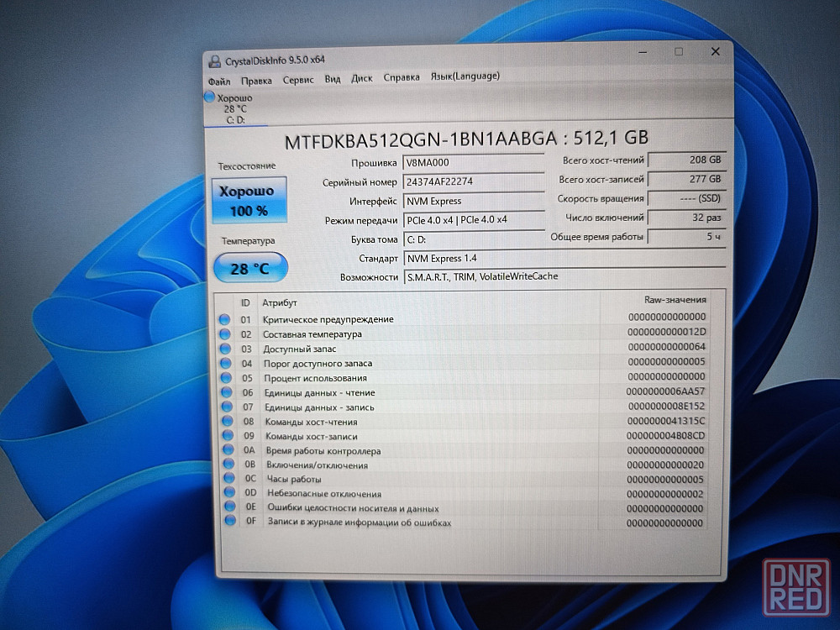
Task: Select the Критическое предупреждение attribute text
Action: pyautogui.click(x=328, y=319)
